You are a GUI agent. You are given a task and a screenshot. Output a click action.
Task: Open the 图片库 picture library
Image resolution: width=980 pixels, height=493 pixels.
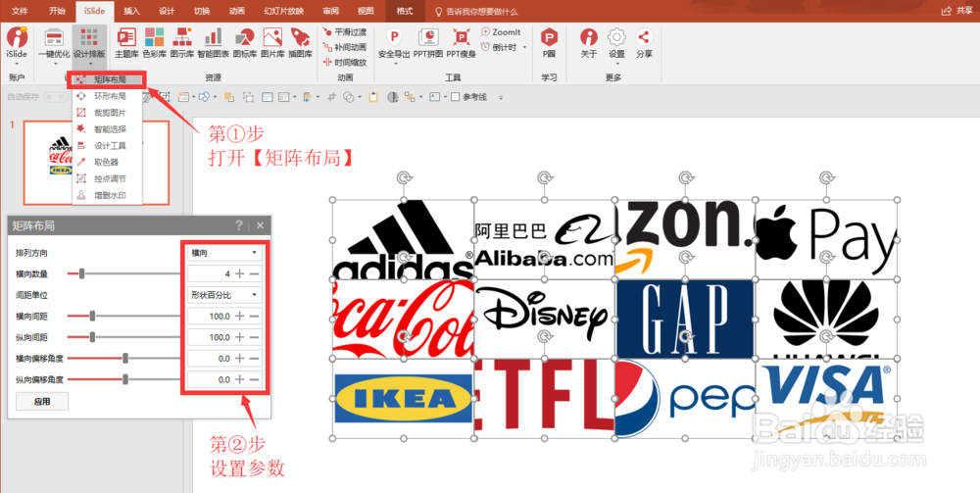pos(272,43)
